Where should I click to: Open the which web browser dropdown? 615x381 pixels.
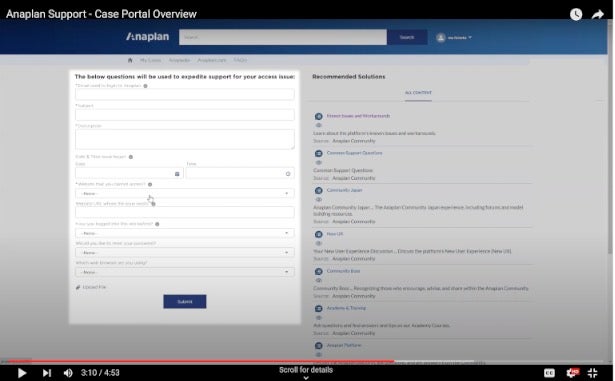tap(185, 272)
